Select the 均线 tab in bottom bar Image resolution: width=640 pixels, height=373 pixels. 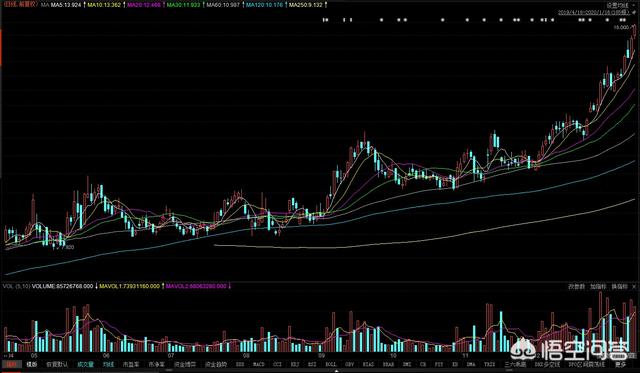point(108,364)
